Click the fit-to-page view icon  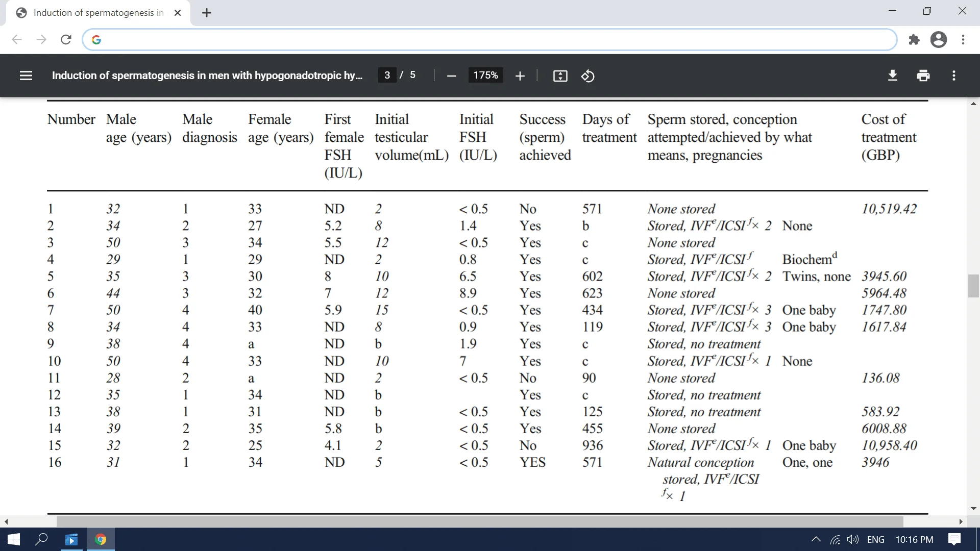pyautogui.click(x=559, y=76)
